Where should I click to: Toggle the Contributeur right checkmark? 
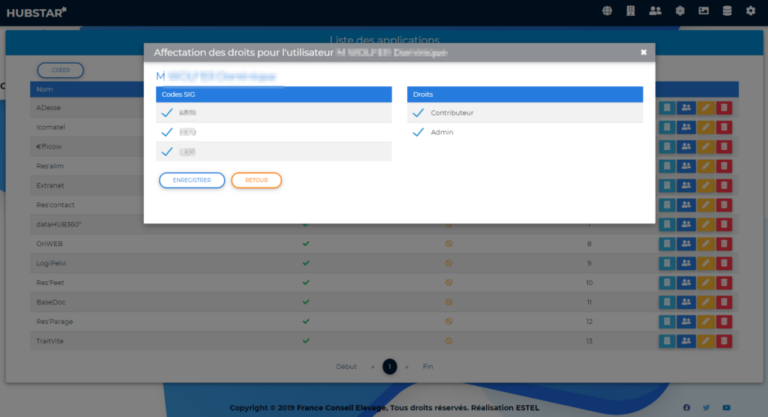pos(419,113)
